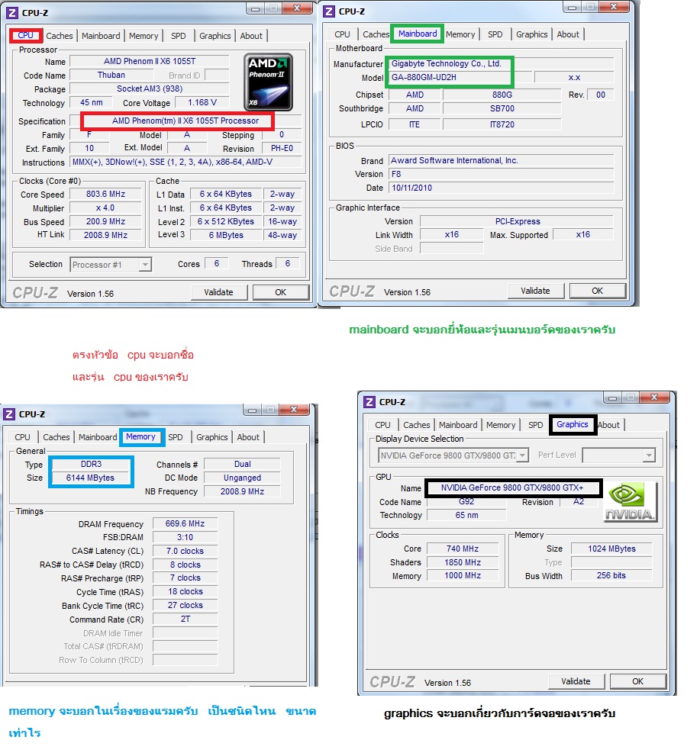Click the GPU Code Name value G92
The height and width of the screenshot is (753, 700).
pyautogui.click(x=466, y=502)
